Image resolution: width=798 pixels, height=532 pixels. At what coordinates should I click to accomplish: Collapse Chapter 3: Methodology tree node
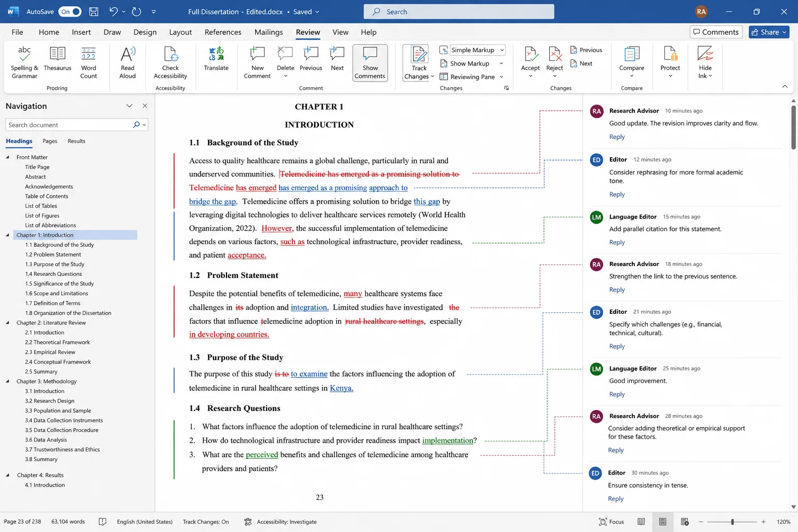(7, 381)
